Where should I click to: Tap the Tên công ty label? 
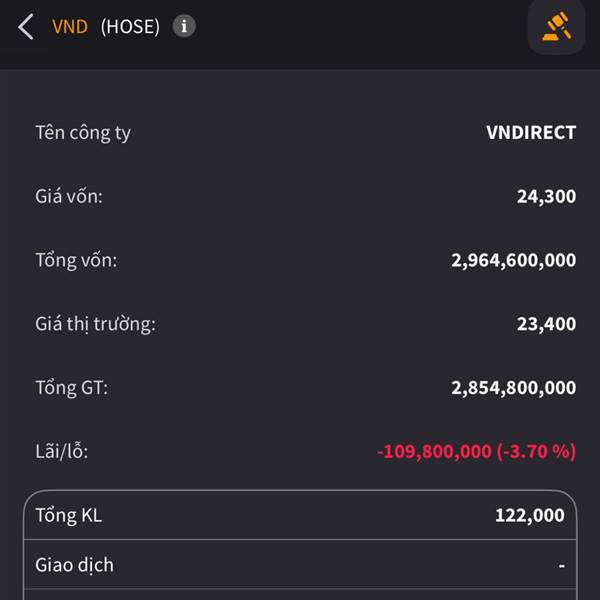(83, 134)
